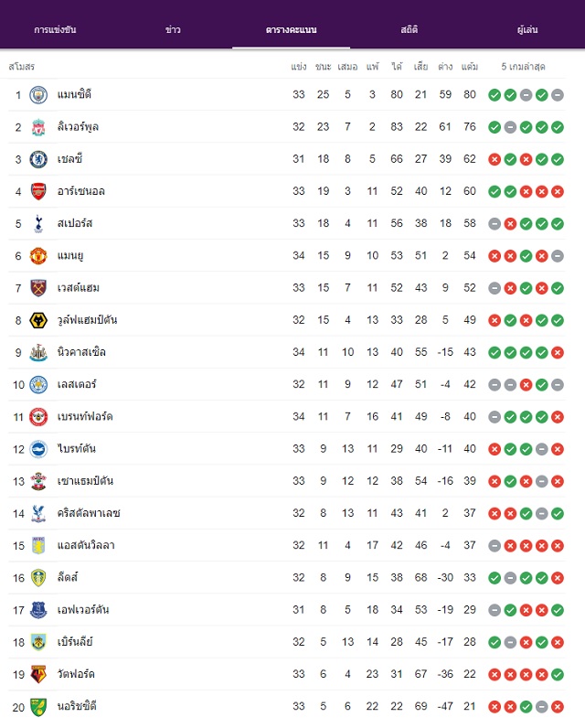Viewport: 585px width, 728px height.
Task: Open the Tottenham cockerel logo
Action: pyautogui.click(x=38, y=223)
